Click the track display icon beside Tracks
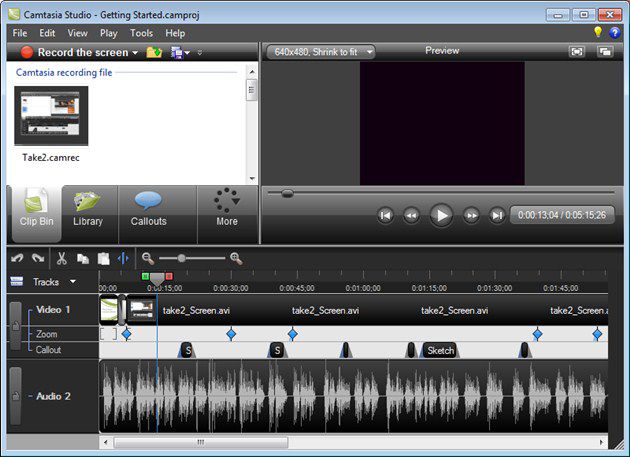630x457 pixels. pyautogui.click(x=16, y=281)
